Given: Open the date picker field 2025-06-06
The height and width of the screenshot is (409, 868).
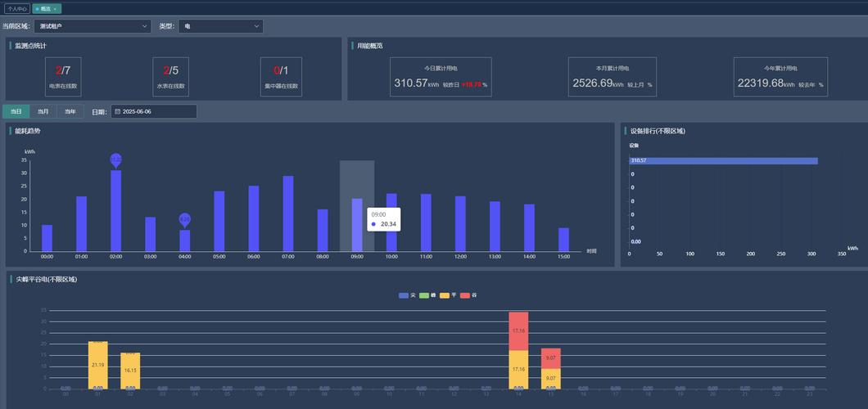Looking at the screenshot, I should [154, 111].
